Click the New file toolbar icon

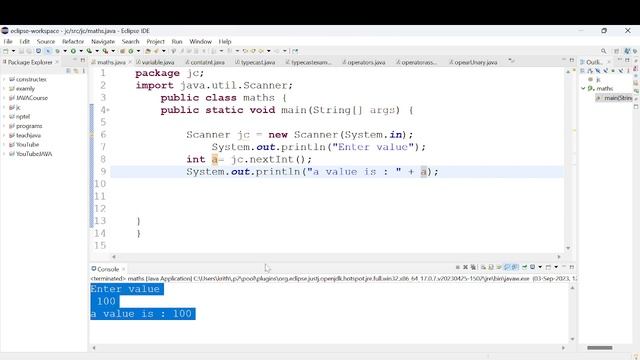tap(6, 51)
